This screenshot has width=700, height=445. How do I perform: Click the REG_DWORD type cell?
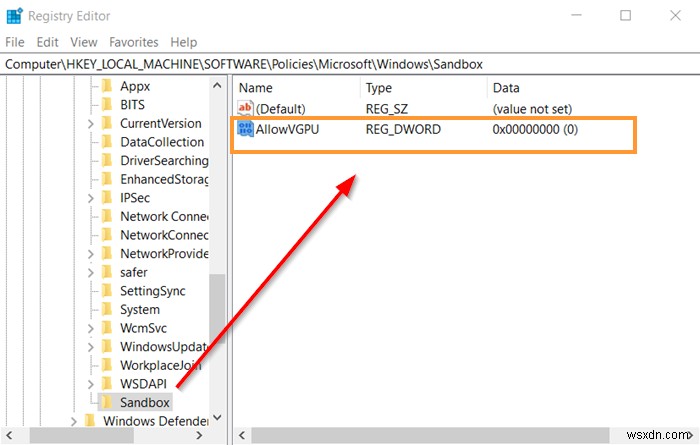click(403, 129)
